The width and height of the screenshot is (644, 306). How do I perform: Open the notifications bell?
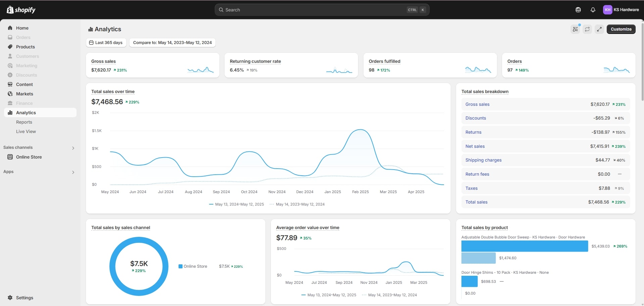tap(593, 10)
